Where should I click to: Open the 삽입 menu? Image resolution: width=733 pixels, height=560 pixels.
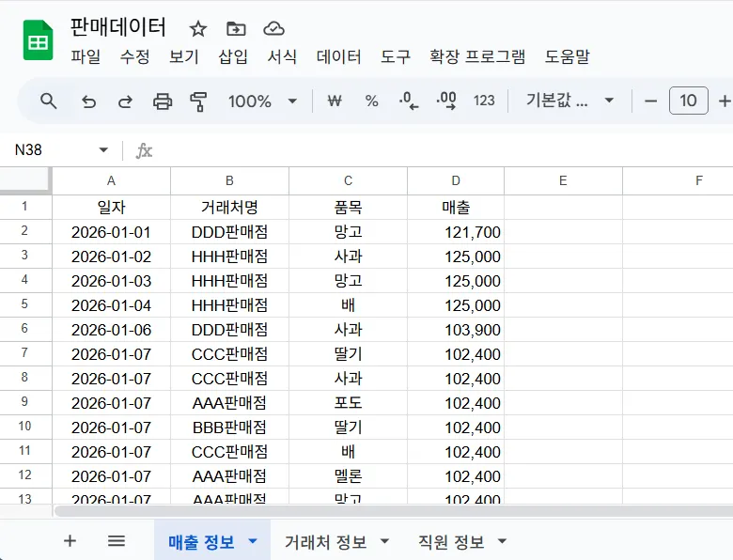click(233, 57)
